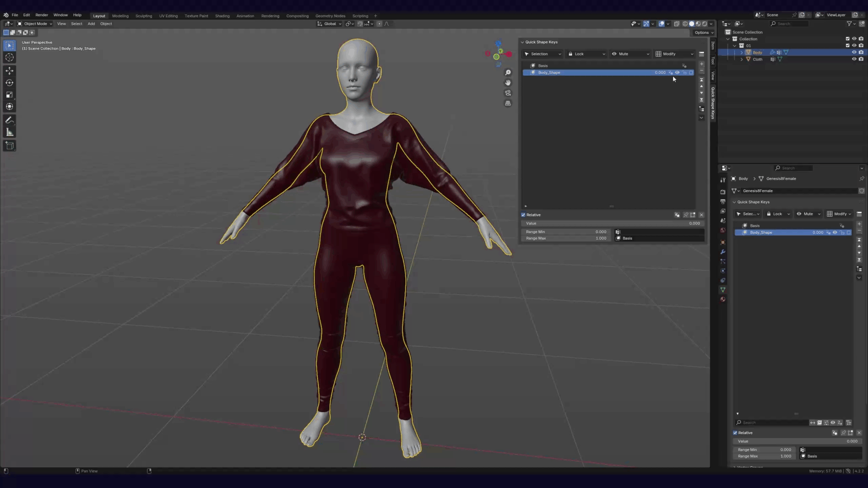Click the Cloth row in the outliner
Screen dimensions: 868x488
[793, 59]
